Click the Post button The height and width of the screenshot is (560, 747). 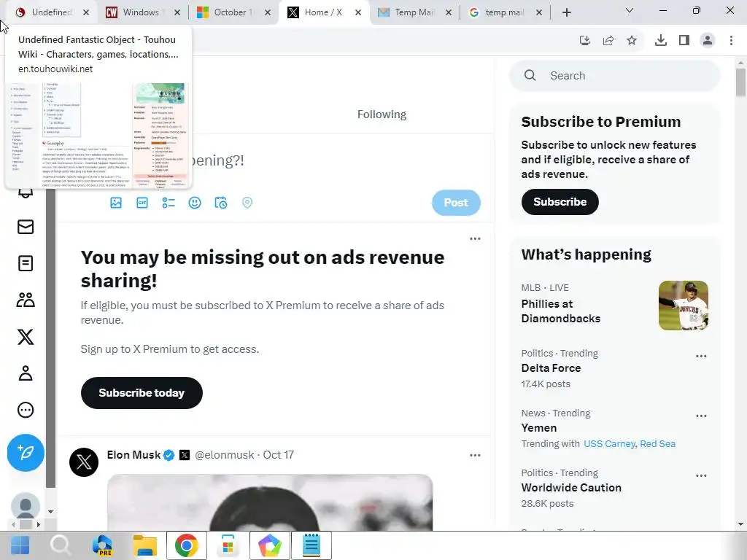click(456, 203)
